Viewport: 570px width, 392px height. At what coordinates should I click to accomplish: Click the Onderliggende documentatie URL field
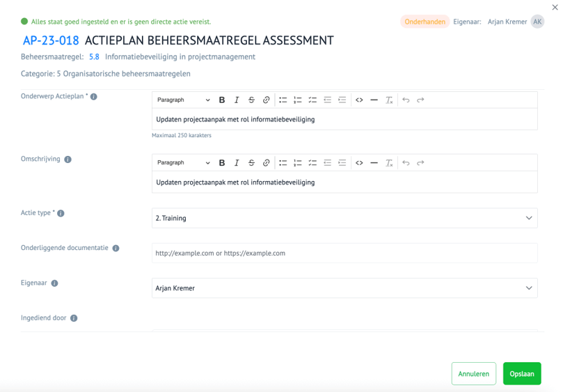(x=344, y=253)
